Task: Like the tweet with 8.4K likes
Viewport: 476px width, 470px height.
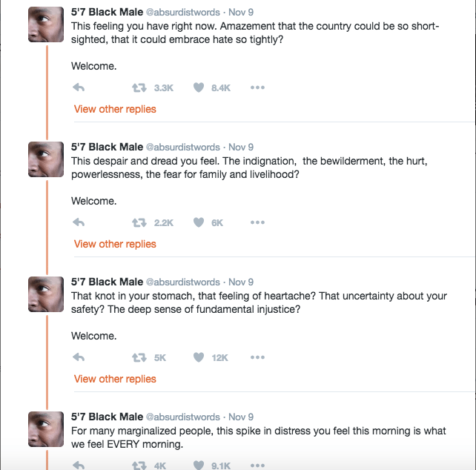Action: pos(199,87)
